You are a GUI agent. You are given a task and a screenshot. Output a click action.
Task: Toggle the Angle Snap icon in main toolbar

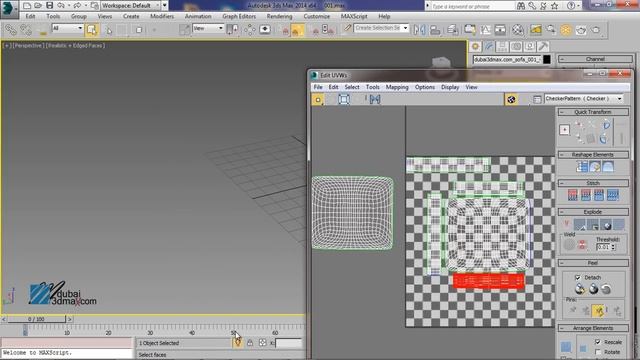click(297, 29)
